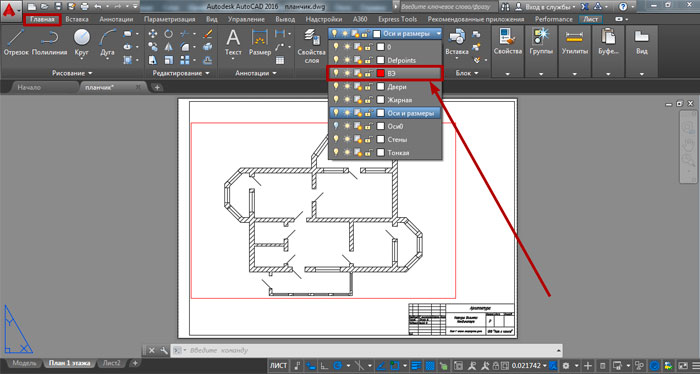Select the Отрезок line tool

coord(16,42)
